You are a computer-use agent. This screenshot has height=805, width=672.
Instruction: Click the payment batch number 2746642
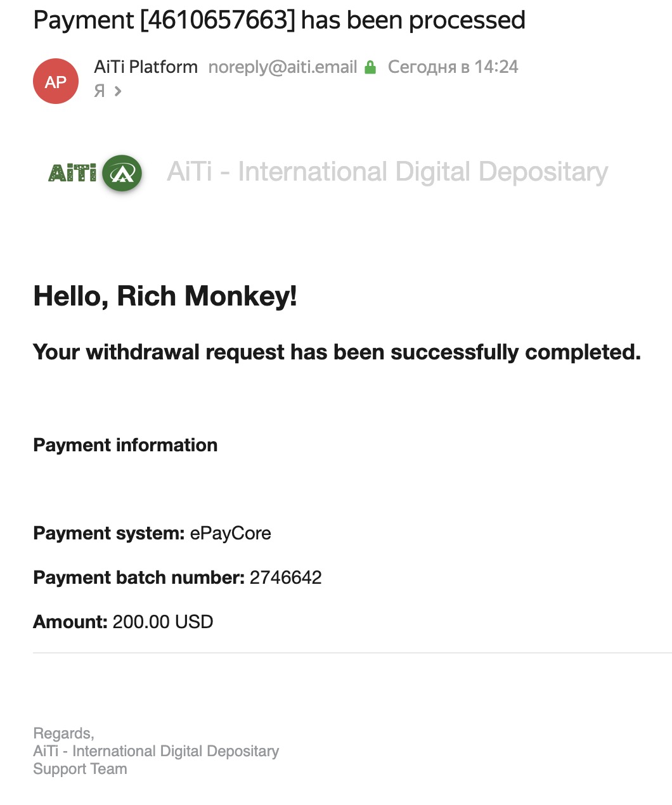pos(286,577)
